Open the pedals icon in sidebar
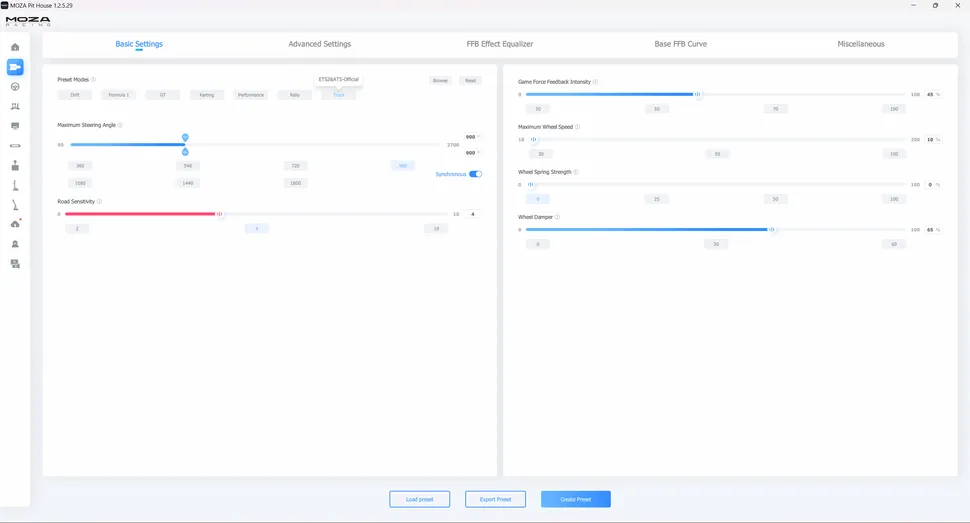This screenshot has width=970, height=523. coord(15,106)
